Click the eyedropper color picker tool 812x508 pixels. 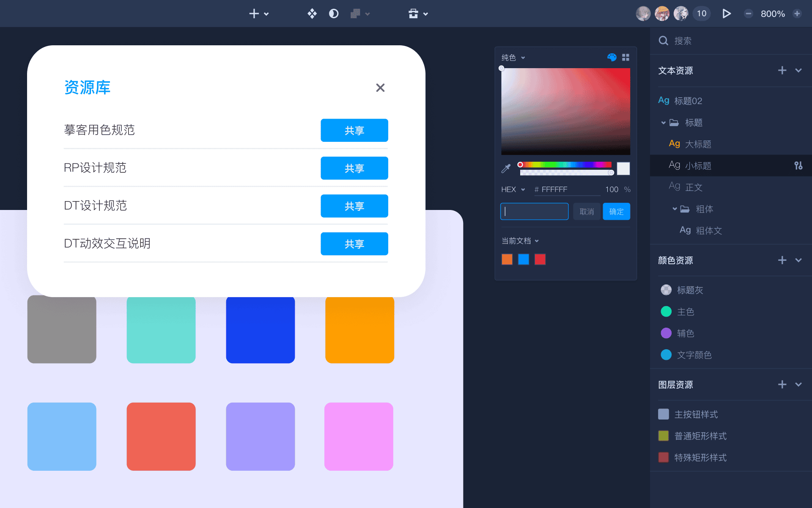(506, 168)
